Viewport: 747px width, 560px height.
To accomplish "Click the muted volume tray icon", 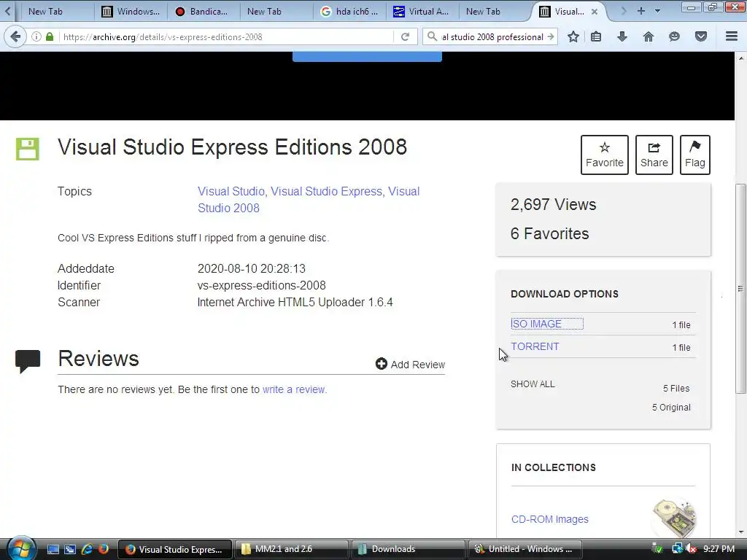I will [692, 549].
